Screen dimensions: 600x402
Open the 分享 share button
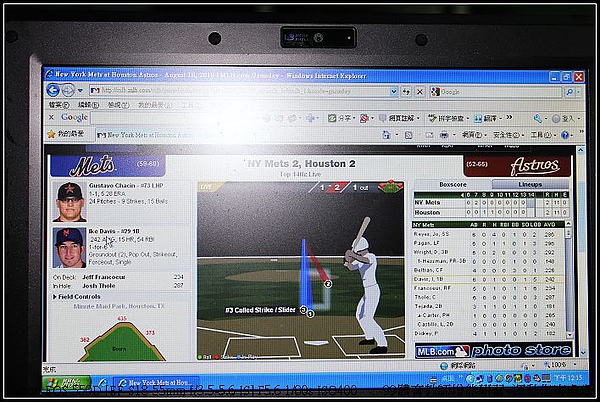[x=342, y=118]
